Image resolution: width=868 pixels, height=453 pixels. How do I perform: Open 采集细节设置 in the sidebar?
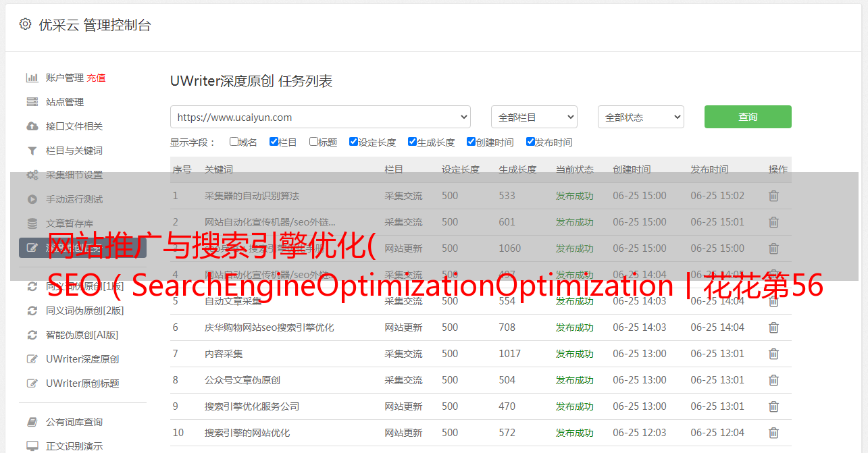[x=74, y=175]
